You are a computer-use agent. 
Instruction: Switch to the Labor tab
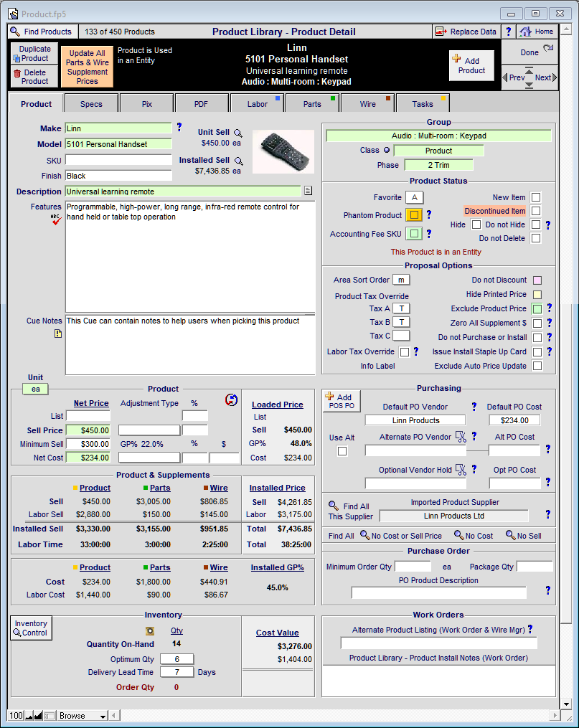point(258,104)
